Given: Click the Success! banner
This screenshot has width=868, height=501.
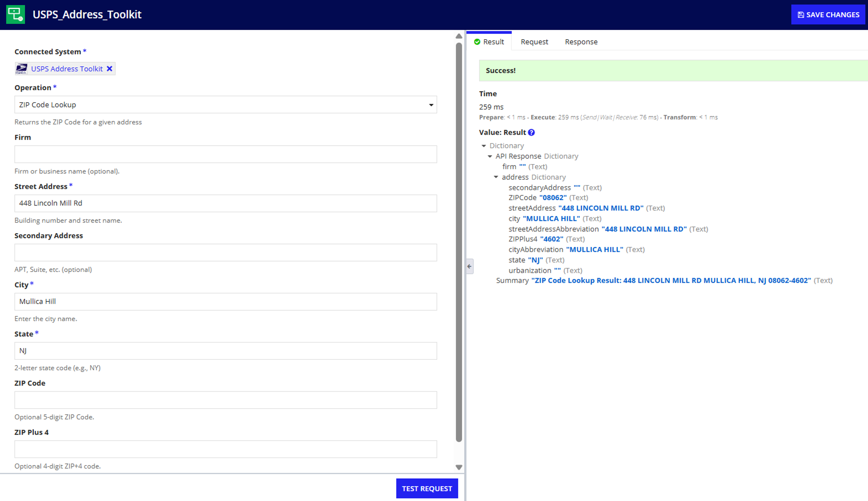Looking at the screenshot, I should [673, 71].
